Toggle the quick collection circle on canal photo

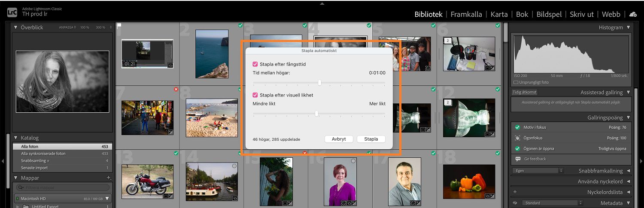[x=234, y=166]
